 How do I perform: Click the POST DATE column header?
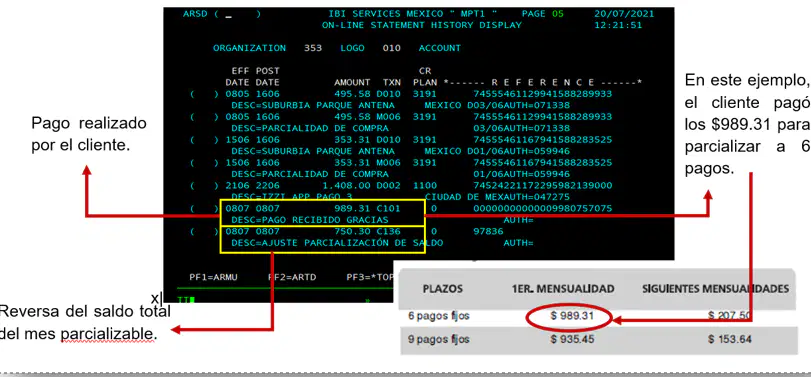(x=267, y=77)
